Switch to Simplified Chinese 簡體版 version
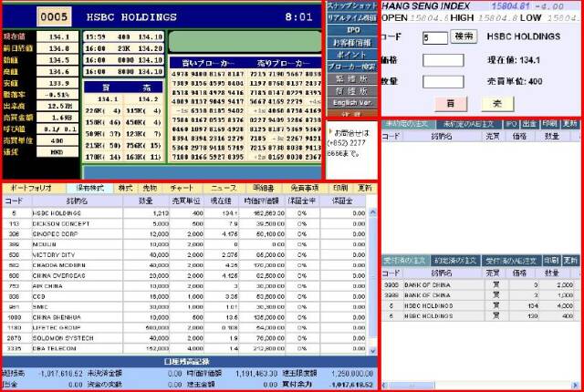This screenshot has width=584, height=392. tap(351, 91)
